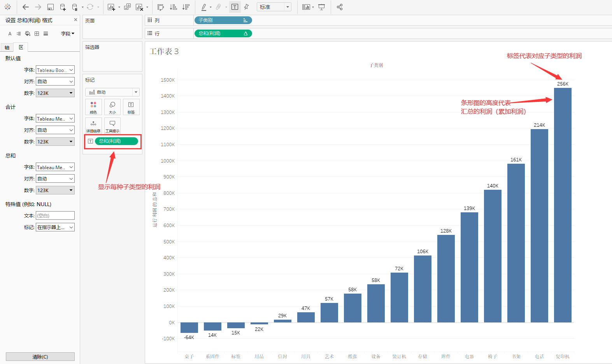The height and width of the screenshot is (364, 612).
Task: Open the fit dropdown showing 标准
Action: tap(274, 7)
